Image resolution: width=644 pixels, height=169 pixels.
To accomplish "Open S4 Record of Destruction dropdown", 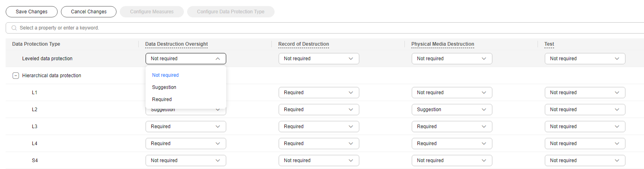I will [x=319, y=161].
